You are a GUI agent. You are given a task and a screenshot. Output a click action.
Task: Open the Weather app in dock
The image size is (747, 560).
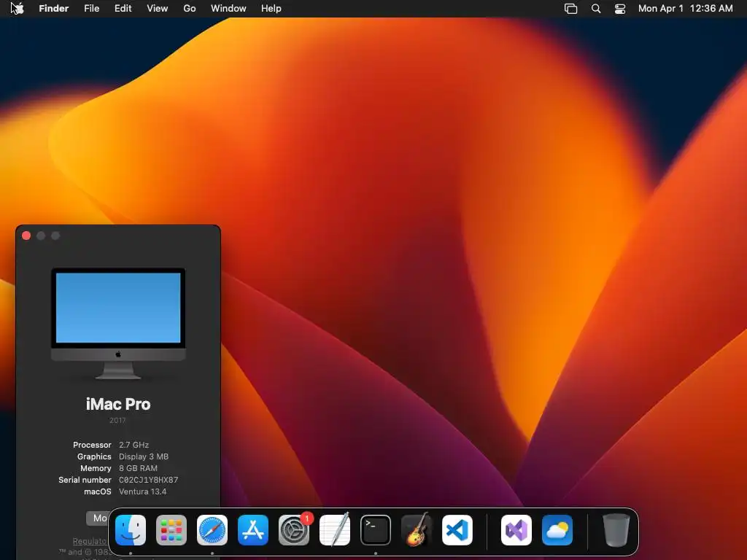[x=557, y=530]
